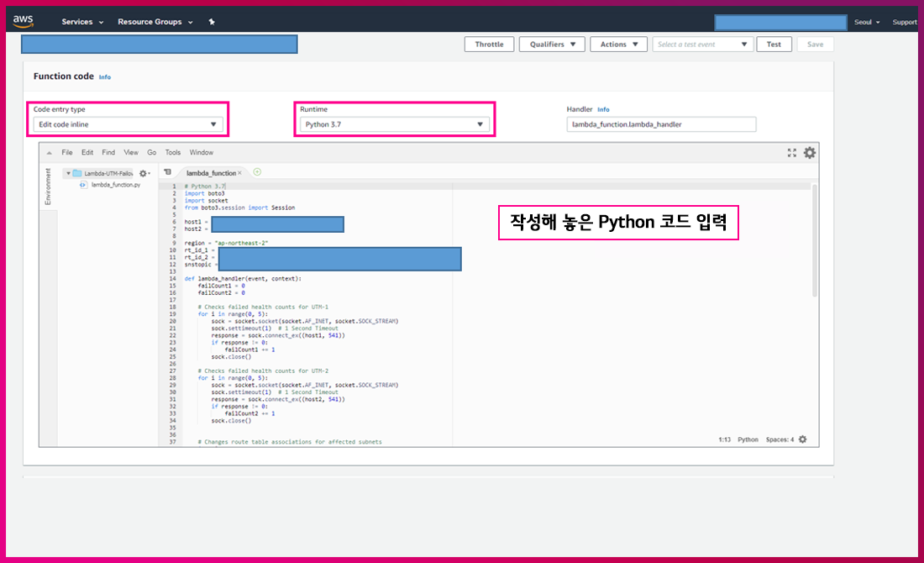This screenshot has height=563, width=924.
Task: Open the Find menu in the editor
Action: point(108,153)
